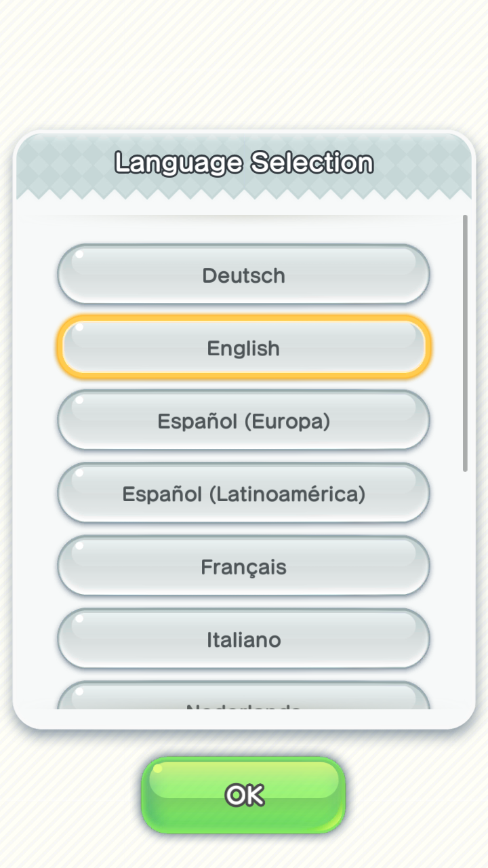Tap the yellow-outlined language entry

point(243,348)
